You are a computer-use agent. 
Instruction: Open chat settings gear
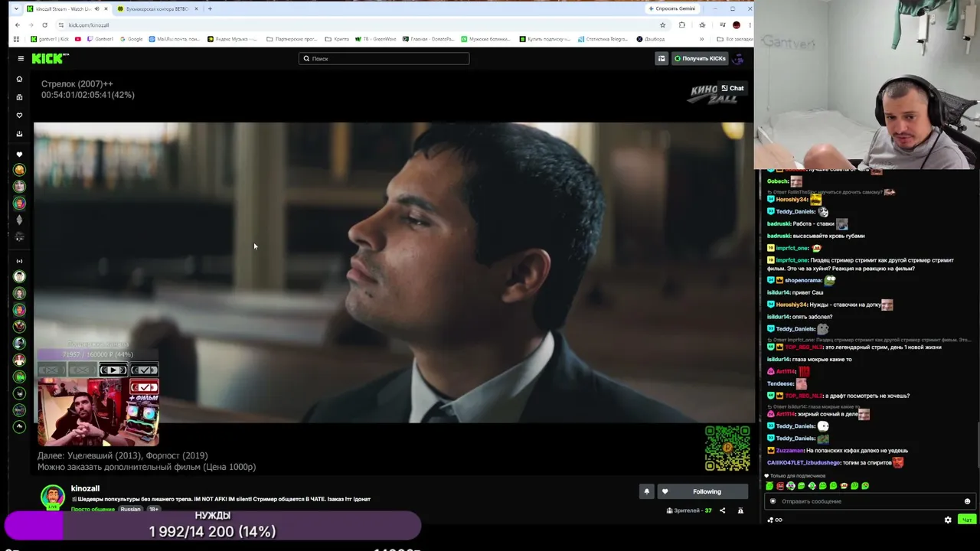point(948,520)
